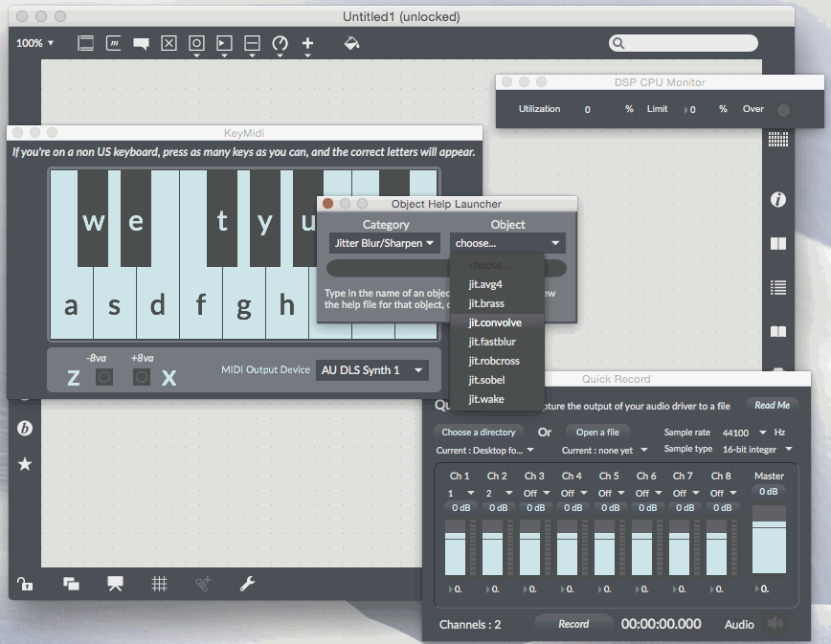The width and height of the screenshot is (831, 644).
Task: Choose jit.sobel in the object menu
Action: [485, 380]
